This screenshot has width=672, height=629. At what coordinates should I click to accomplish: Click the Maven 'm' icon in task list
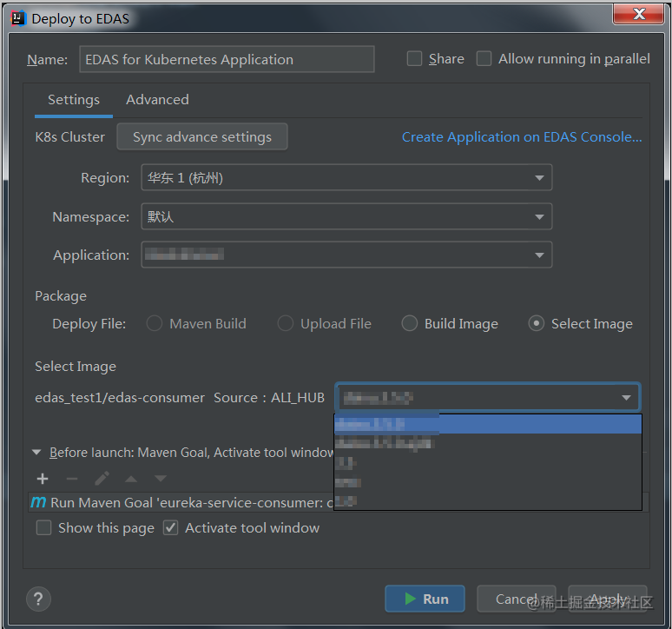38,502
